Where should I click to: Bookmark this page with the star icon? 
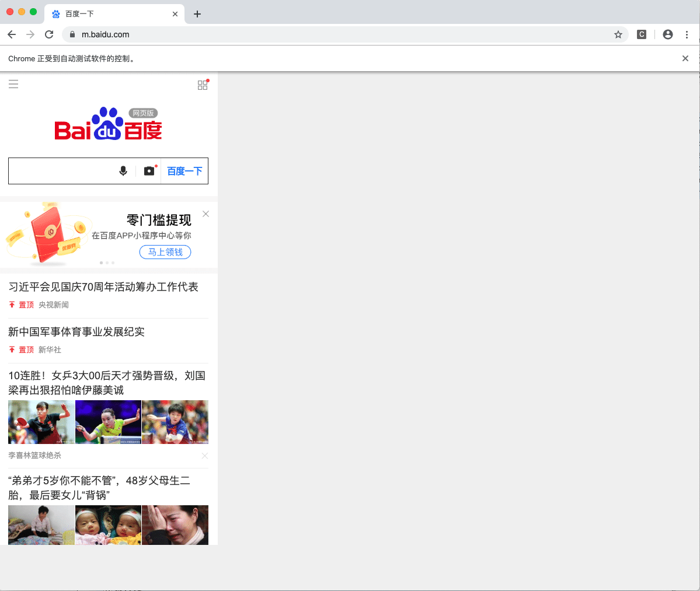click(618, 34)
